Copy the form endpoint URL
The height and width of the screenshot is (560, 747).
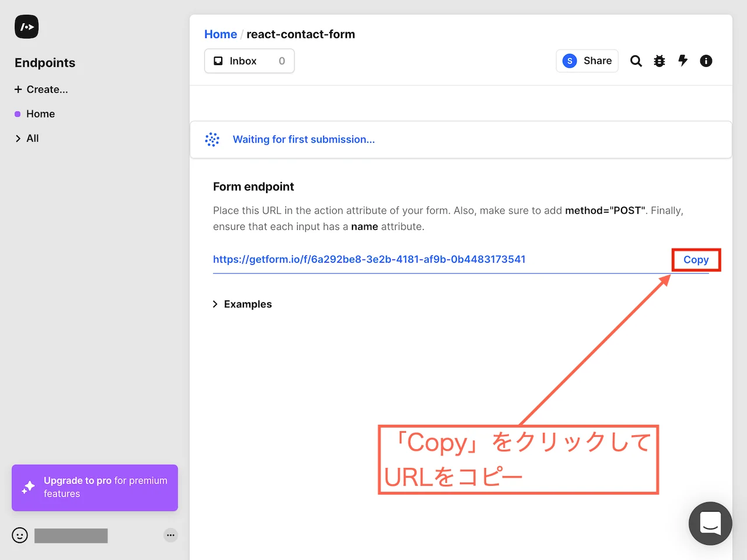point(696,260)
